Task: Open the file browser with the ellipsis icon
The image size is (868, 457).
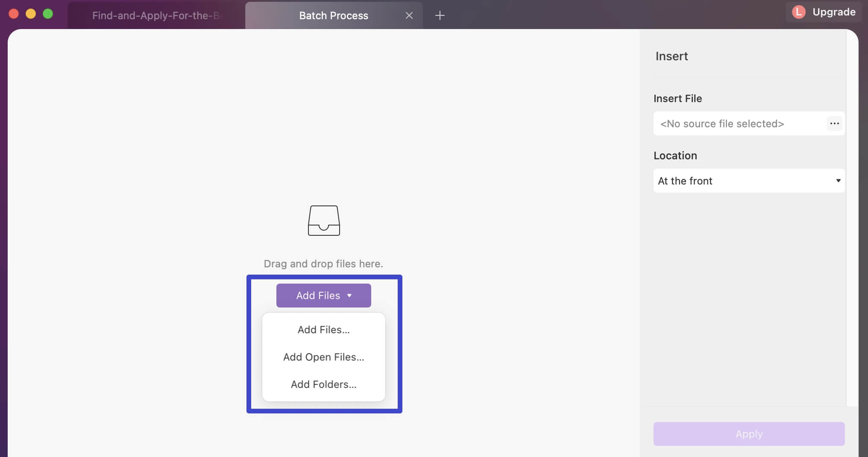Action: coord(834,123)
